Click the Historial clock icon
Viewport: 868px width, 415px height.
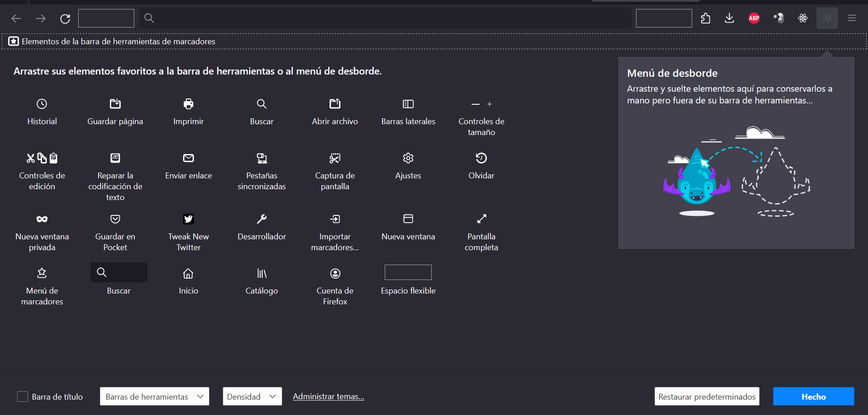click(x=42, y=104)
